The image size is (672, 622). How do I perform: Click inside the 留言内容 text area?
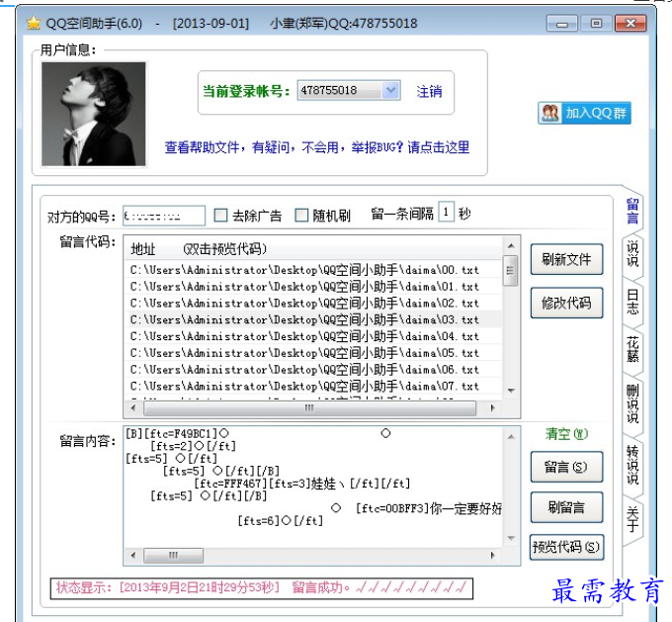coord(313,487)
